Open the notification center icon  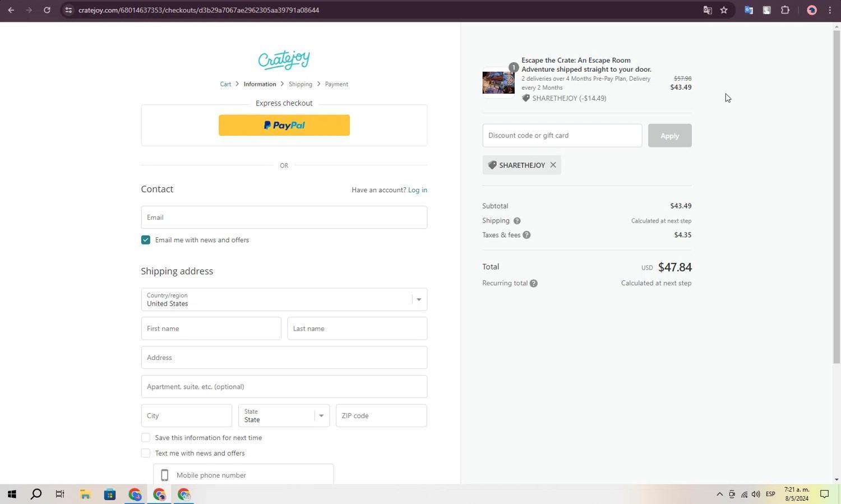pos(825,494)
